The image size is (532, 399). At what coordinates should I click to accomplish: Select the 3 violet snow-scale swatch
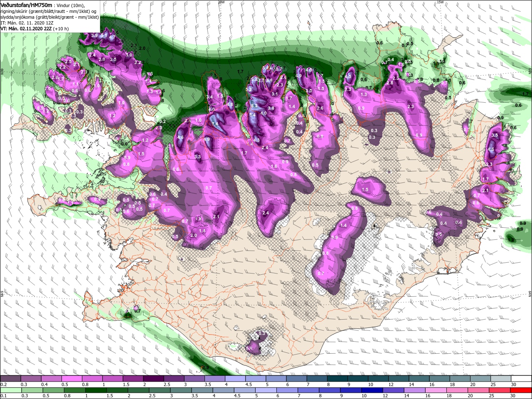pos(194,379)
